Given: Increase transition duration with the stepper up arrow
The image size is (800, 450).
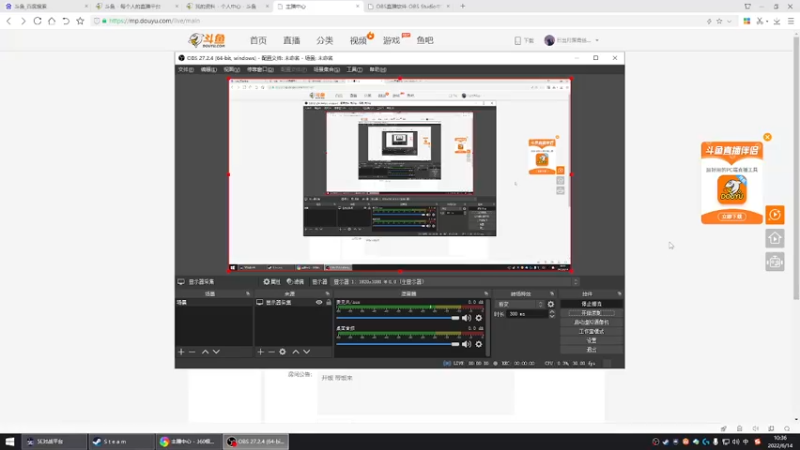Looking at the screenshot, I should pos(552,312).
